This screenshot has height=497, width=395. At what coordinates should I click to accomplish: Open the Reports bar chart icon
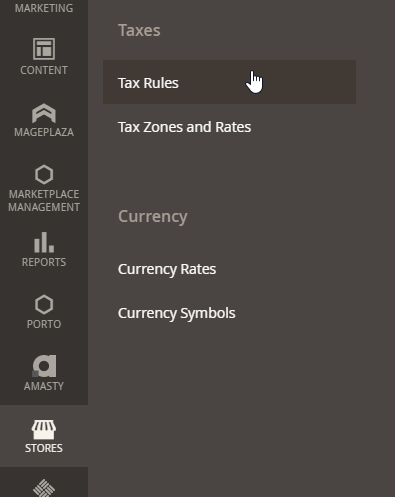click(44, 242)
